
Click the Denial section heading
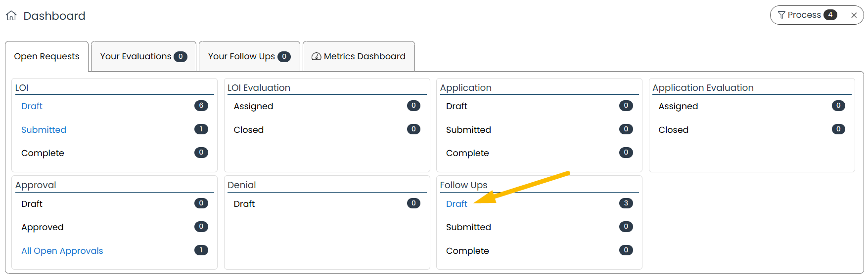click(241, 185)
